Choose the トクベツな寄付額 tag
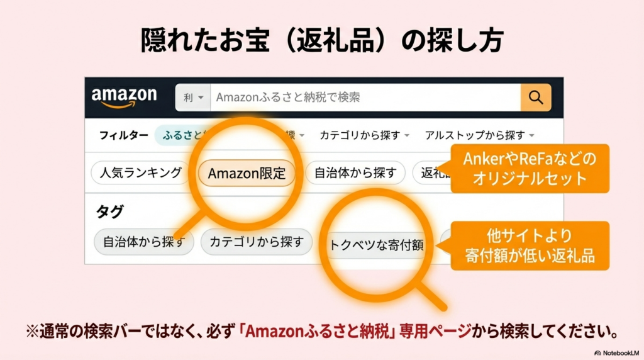Screen dimensions: 644x360 click(x=376, y=245)
